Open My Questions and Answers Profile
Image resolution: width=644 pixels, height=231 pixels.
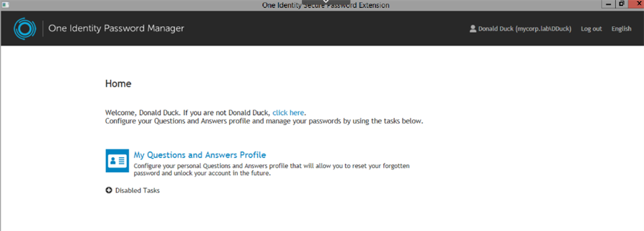click(199, 155)
